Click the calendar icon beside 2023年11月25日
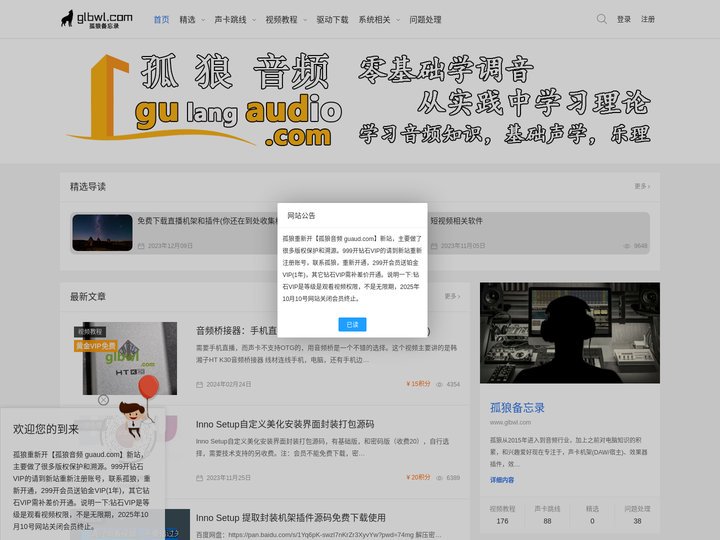Viewport: 720px width, 540px height. coord(199,478)
